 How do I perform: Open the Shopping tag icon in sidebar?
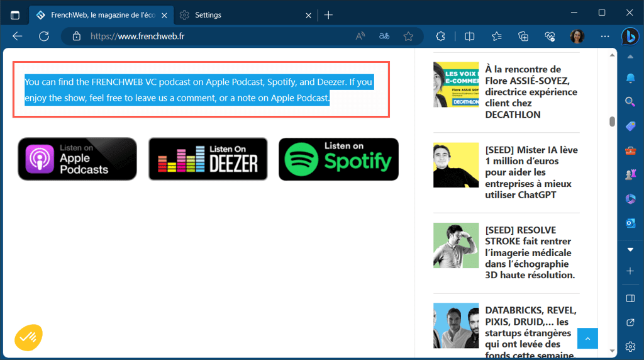pyautogui.click(x=630, y=126)
